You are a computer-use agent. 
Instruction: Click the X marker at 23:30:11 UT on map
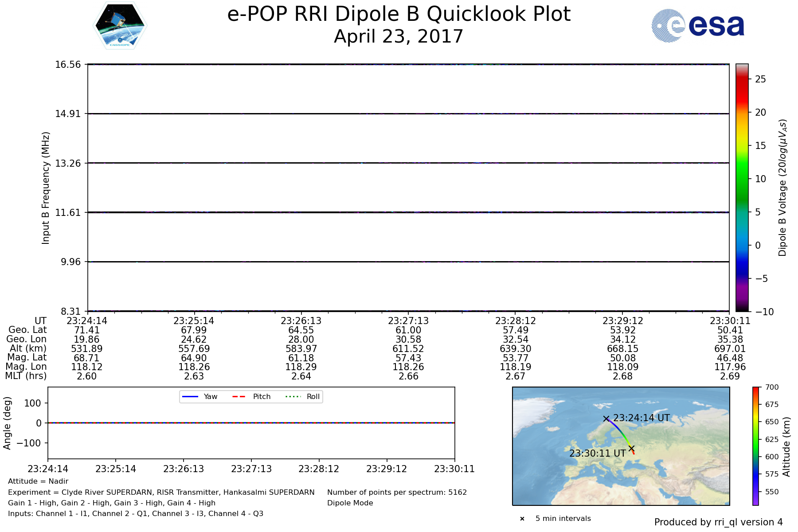631,449
